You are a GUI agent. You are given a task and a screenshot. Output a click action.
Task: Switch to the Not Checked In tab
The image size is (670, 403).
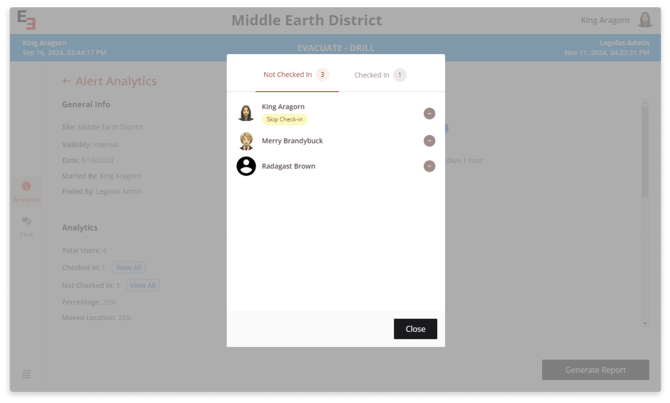pos(296,75)
